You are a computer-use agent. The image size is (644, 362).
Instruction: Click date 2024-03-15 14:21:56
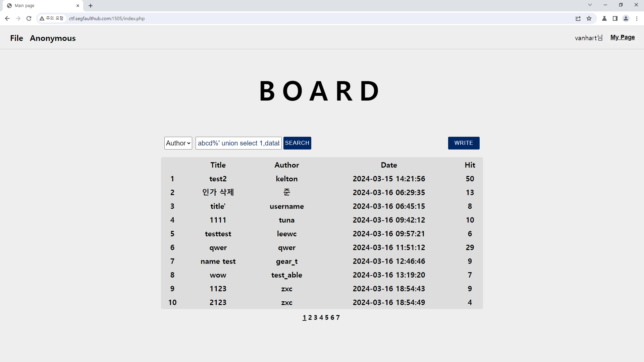pos(389,179)
